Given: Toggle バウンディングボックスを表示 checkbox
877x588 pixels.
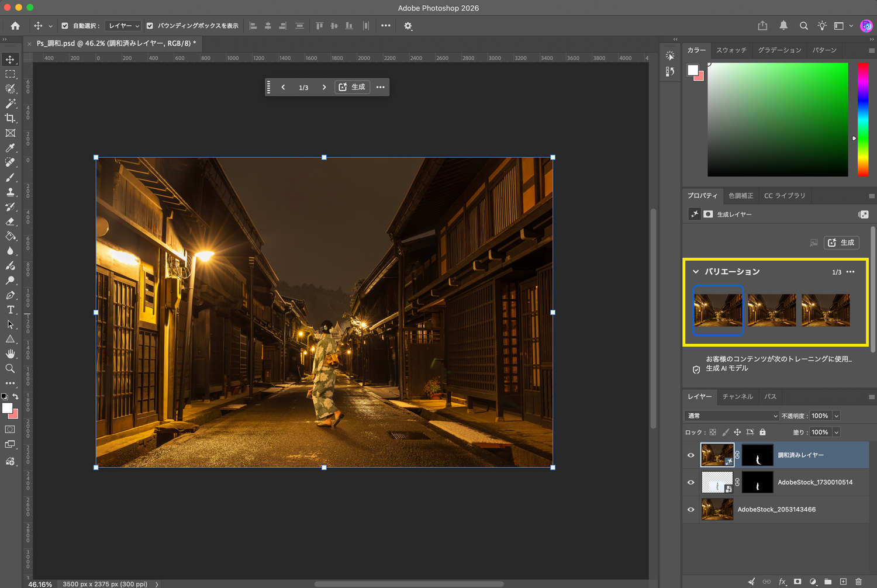Looking at the screenshot, I should coord(150,26).
